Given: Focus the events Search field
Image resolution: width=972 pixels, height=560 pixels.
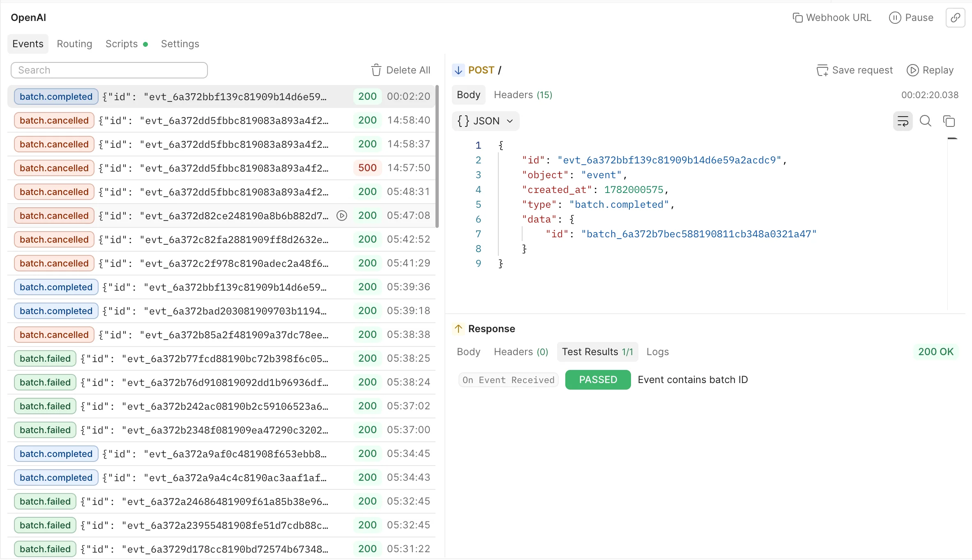Looking at the screenshot, I should click(x=109, y=70).
